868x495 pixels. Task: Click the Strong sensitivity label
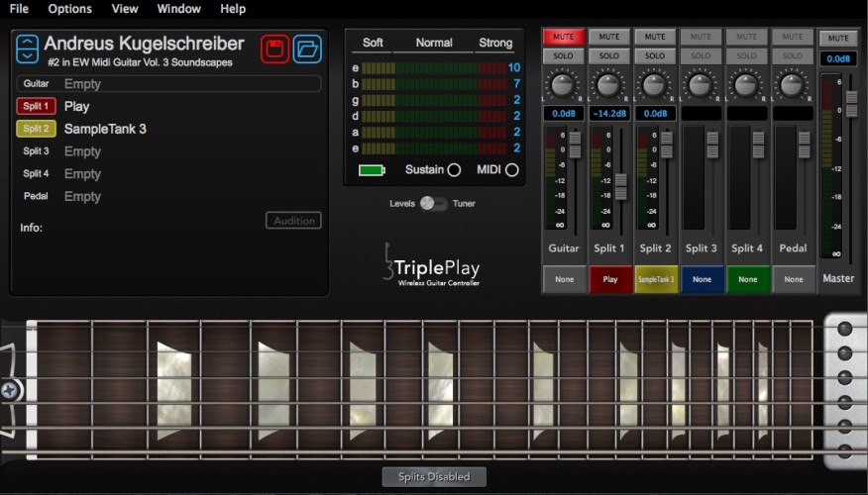click(x=495, y=43)
